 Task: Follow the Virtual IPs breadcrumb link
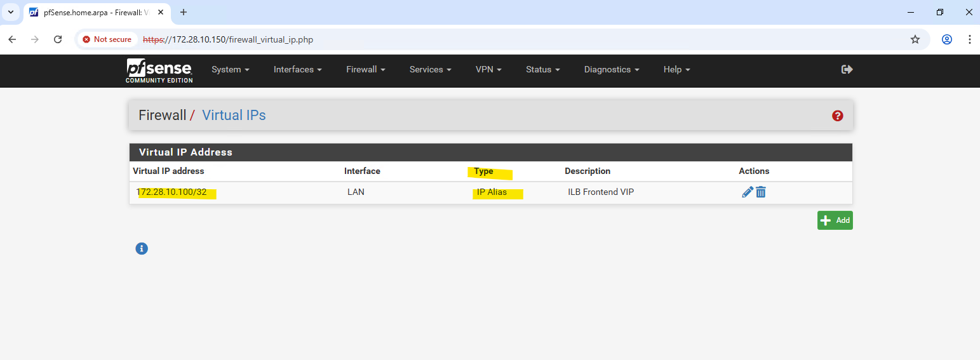234,116
